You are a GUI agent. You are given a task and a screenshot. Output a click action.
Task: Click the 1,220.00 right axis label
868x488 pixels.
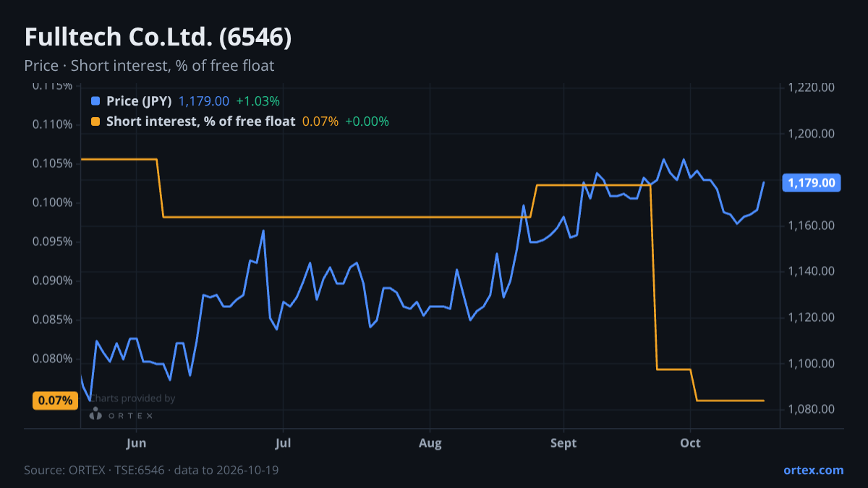812,87
